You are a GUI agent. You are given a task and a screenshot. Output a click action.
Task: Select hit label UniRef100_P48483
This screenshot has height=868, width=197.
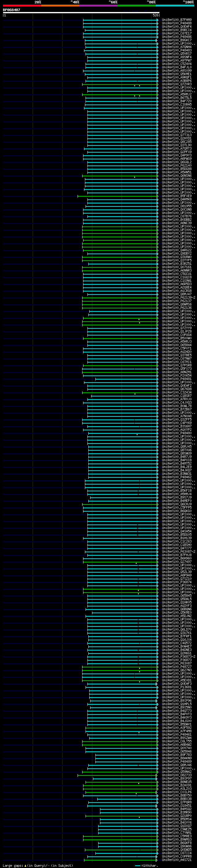tap(176, 50)
